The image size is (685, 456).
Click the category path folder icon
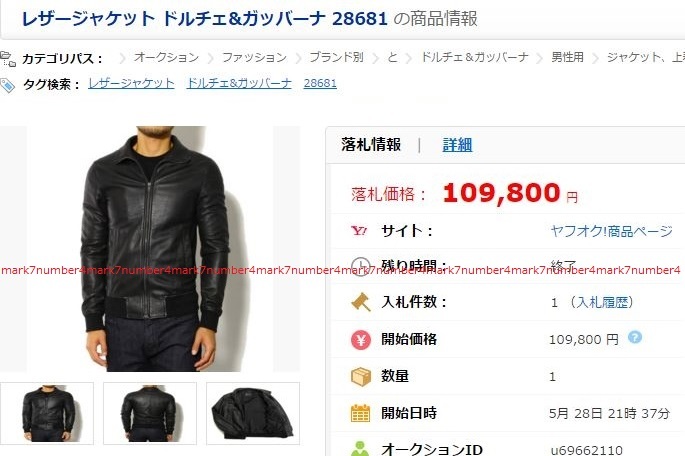(x=7, y=59)
